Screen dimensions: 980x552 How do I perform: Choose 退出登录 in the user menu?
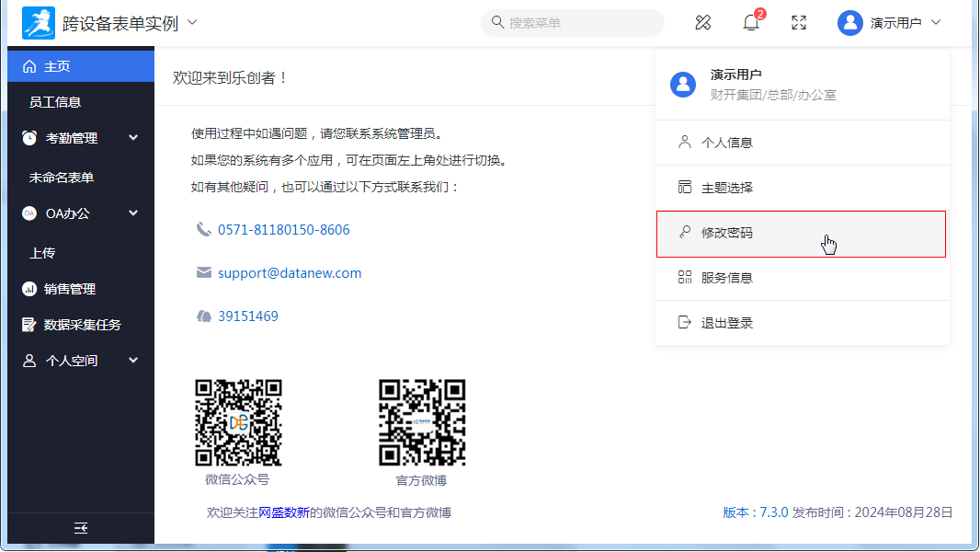pos(726,323)
